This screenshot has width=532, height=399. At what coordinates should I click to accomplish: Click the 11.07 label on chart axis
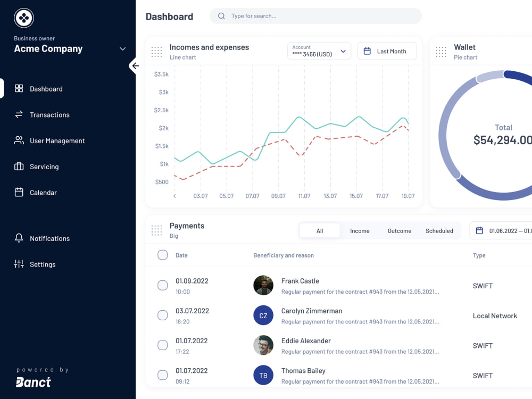click(304, 196)
